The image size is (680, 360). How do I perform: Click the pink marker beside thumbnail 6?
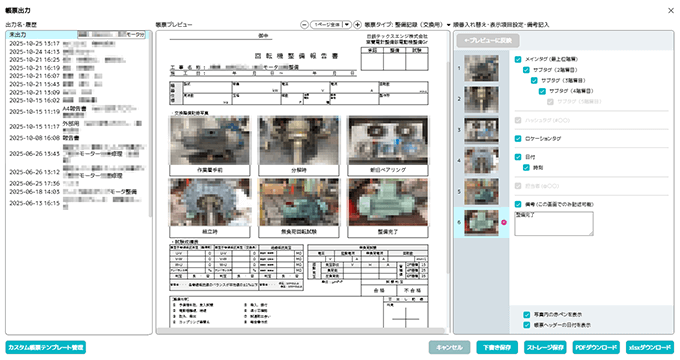pyautogui.click(x=504, y=222)
